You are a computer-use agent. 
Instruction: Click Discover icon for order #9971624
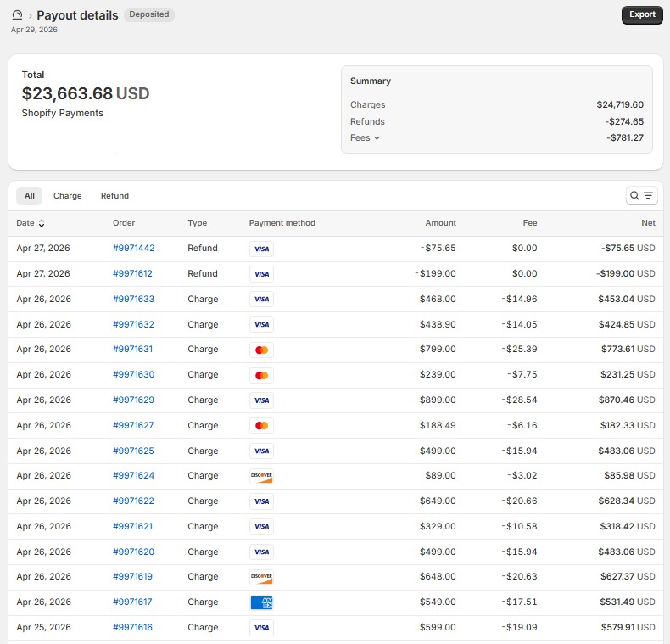coord(261,476)
